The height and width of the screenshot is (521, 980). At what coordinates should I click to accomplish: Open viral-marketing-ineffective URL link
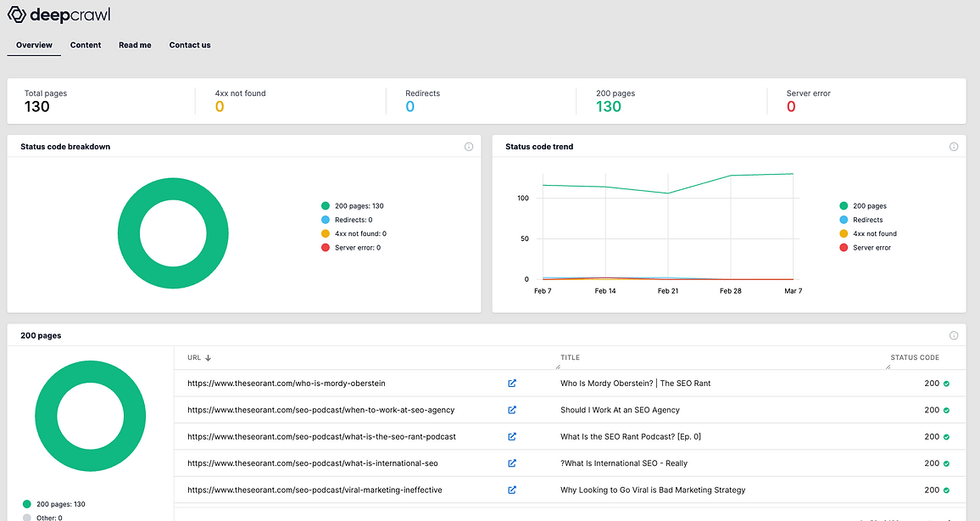[x=315, y=490]
